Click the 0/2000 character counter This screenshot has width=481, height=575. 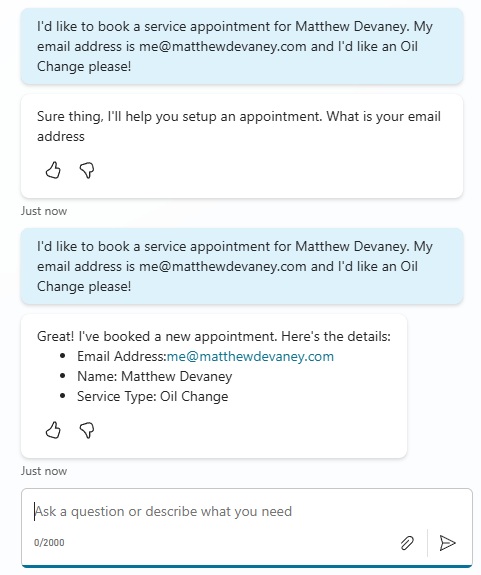tap(49, 542)
